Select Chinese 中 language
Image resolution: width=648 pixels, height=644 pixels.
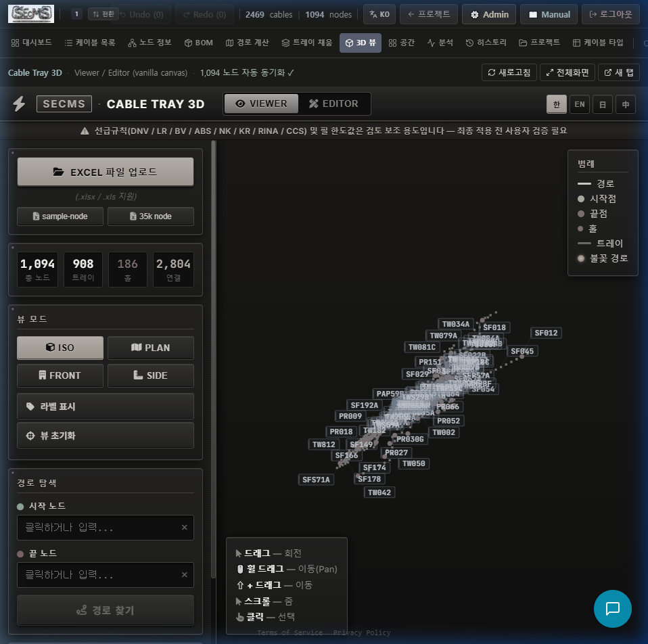click(x=626, y=104)
